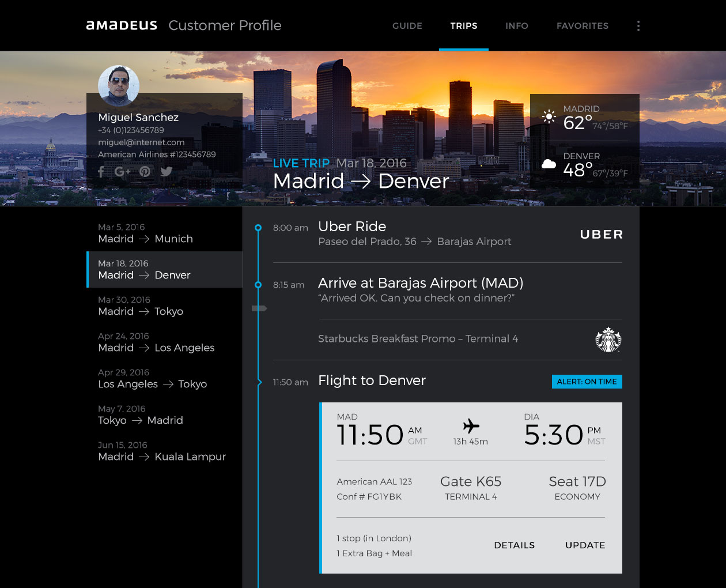Click the Amadeus logo

122,25
